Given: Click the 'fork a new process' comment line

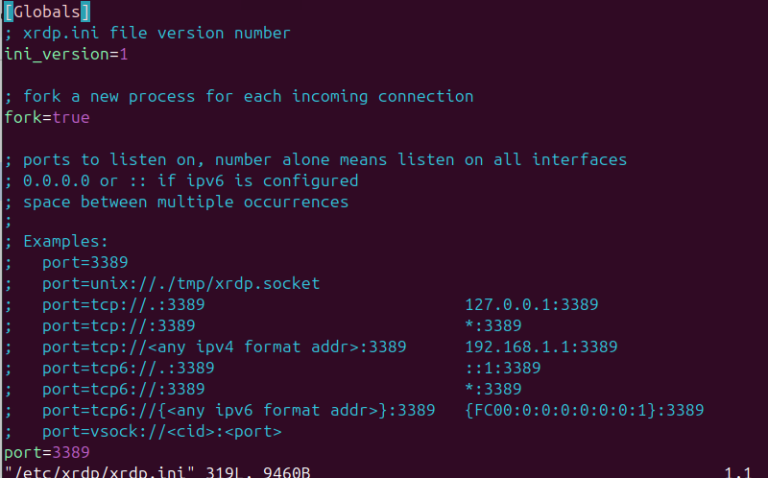Looking at the screenshot, I should [x=247, y=96].
